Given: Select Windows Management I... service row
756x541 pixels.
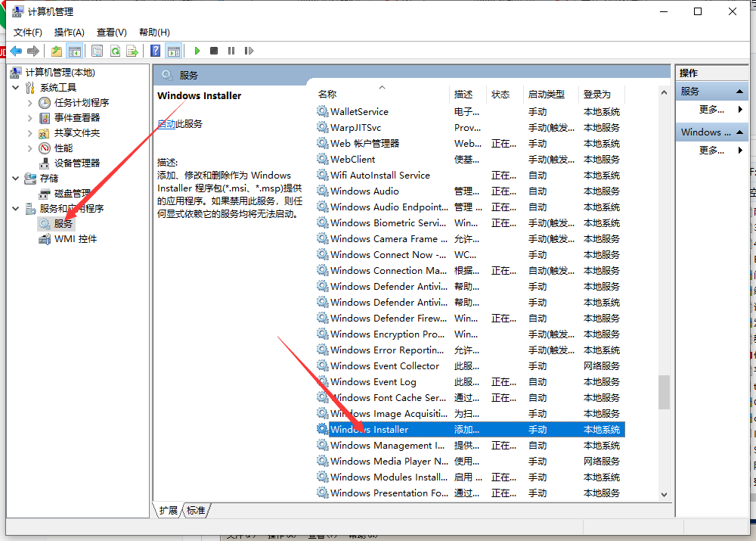Looking at the screenshot, I should (470, 446).
